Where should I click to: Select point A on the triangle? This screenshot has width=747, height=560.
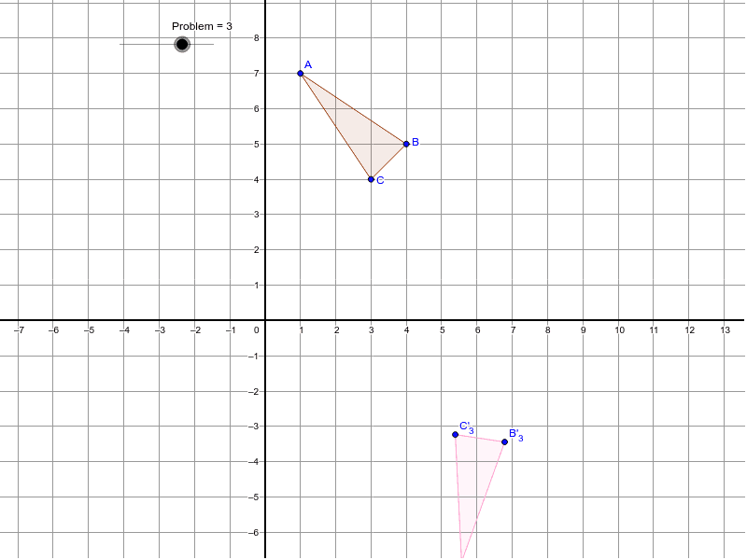[300, 74]
